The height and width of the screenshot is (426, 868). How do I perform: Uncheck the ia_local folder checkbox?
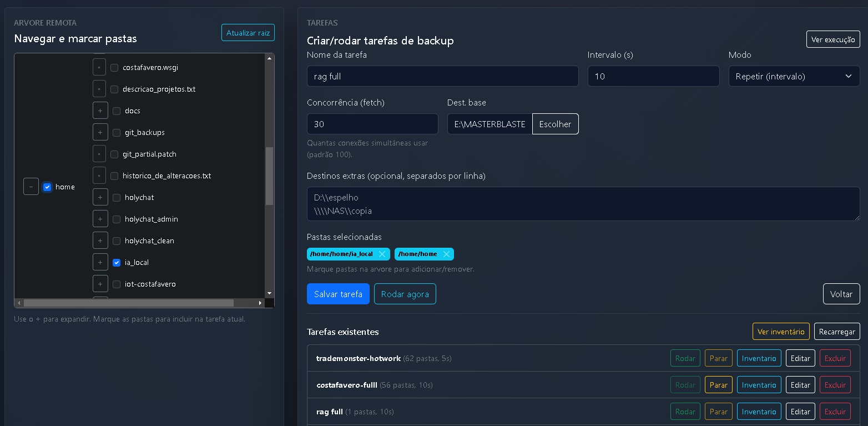pyautogui.click(x=117, y=263)
